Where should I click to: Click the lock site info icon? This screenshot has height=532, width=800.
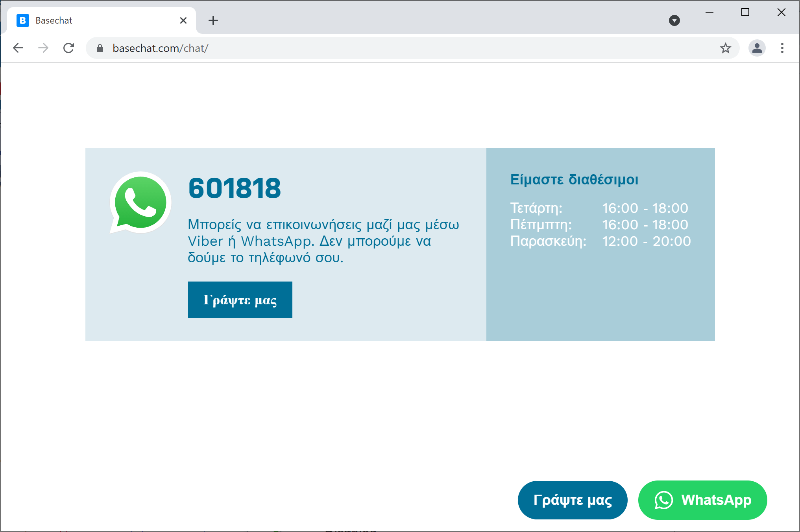click(100, 48)
